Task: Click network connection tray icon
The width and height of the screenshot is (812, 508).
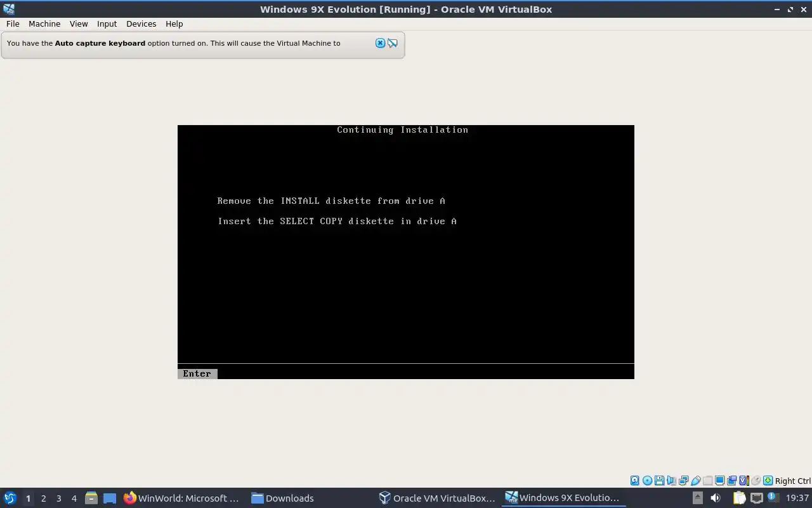Action: click(756, 498)
